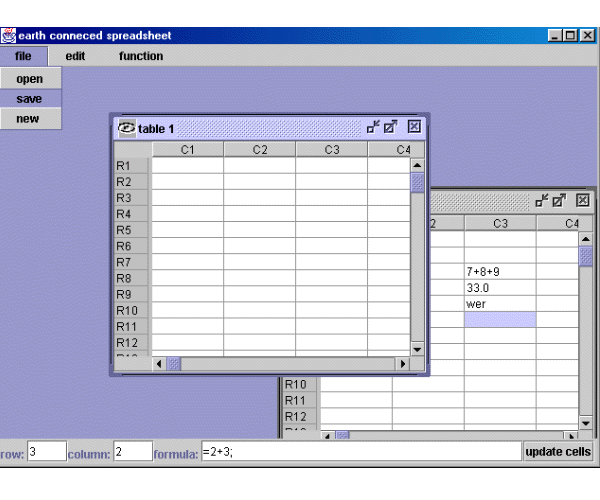Iconify the background table window
600x500 pixels.
click(541, 200)
